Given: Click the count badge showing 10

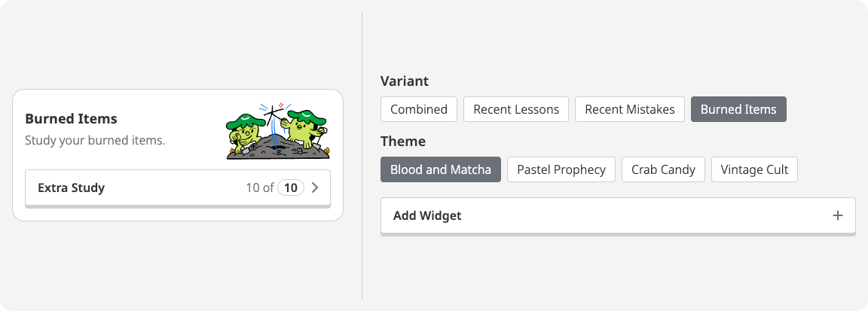Looking at the screenshot, I should [291, 188].
